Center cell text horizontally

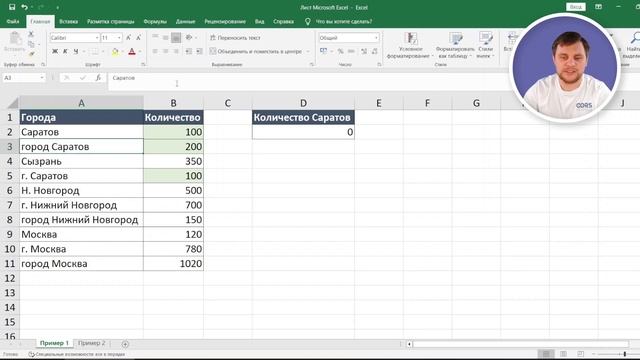tap(165, 51)
